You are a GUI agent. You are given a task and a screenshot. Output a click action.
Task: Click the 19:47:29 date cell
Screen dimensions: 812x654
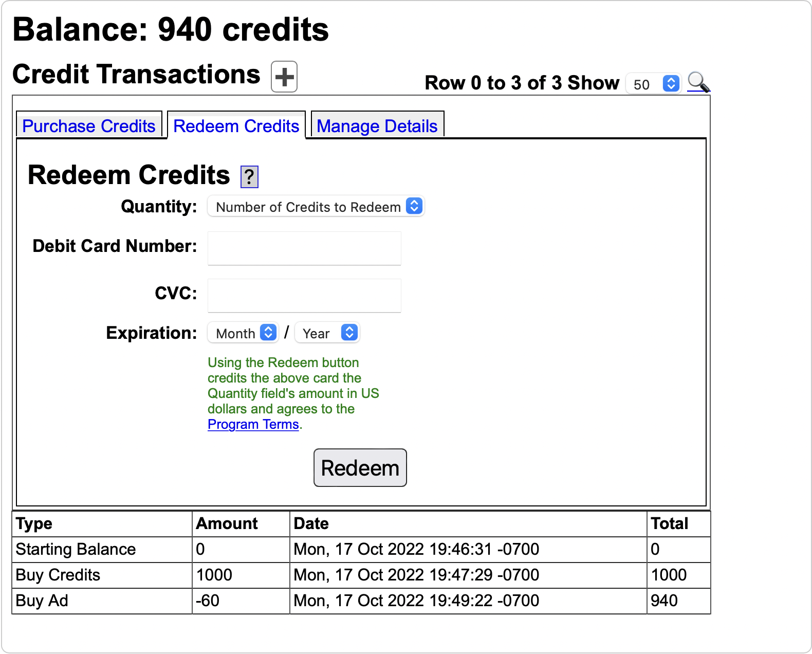pyautogui.click(x=468, y=575)
